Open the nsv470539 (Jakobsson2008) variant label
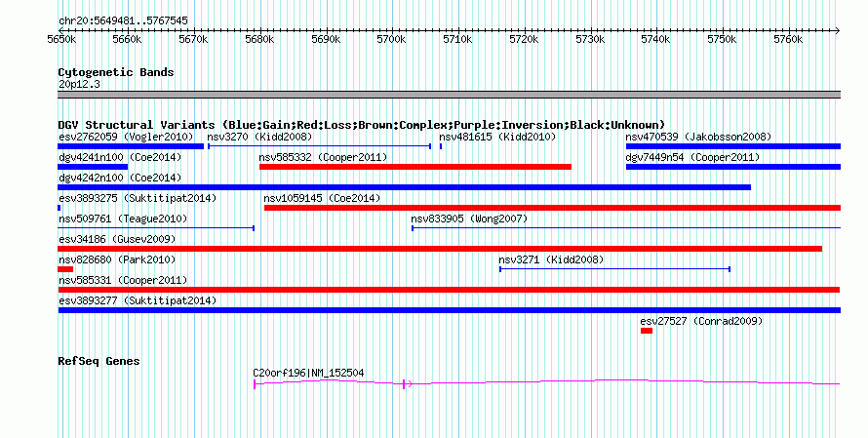The width and height of the screenshot is (868, 438). click(698, 137)
